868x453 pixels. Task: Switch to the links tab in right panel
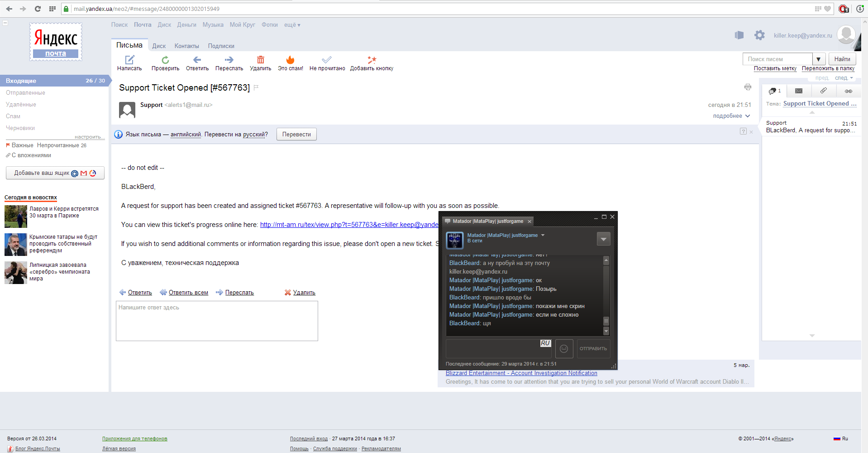click(x=849, y=91)
